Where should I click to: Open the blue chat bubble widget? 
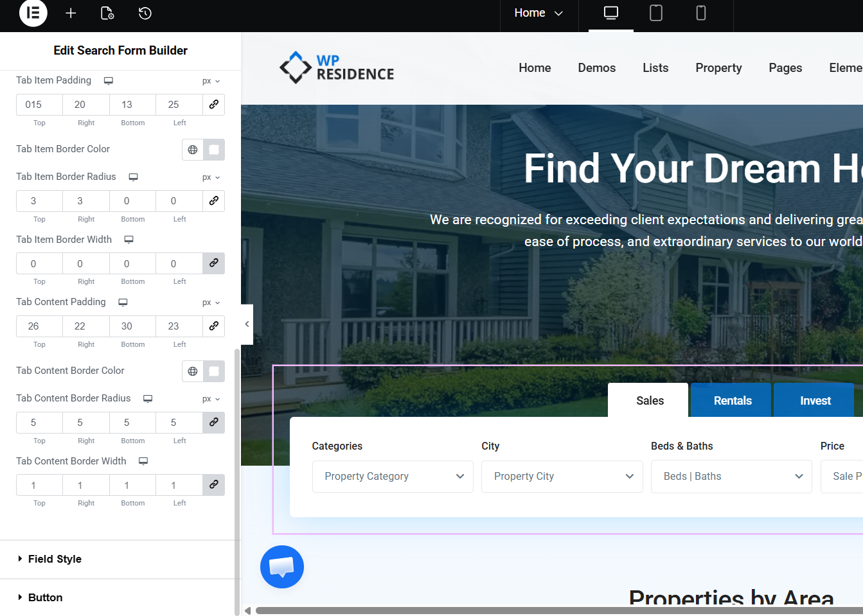pos(281,567)
